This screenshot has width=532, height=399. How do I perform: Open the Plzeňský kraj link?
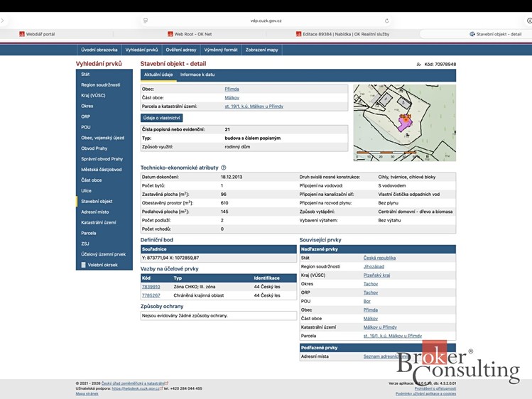[x=376, y=275]
